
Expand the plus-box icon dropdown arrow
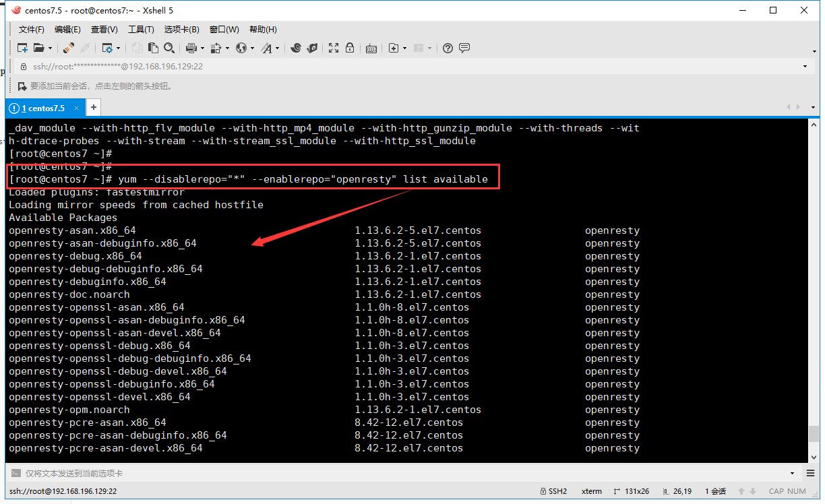404,49
